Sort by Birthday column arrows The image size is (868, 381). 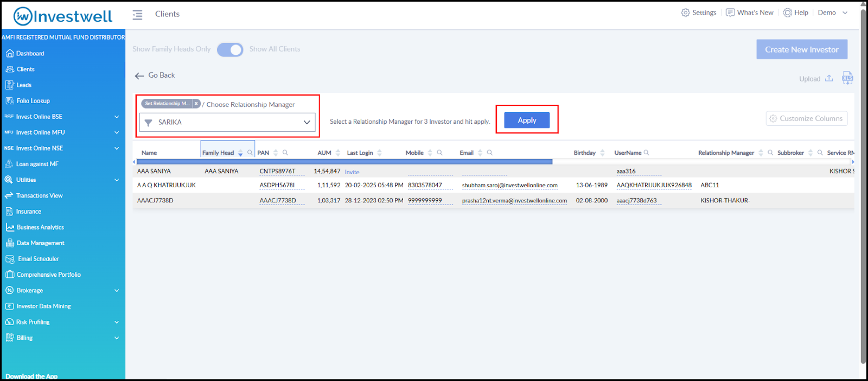602,153
